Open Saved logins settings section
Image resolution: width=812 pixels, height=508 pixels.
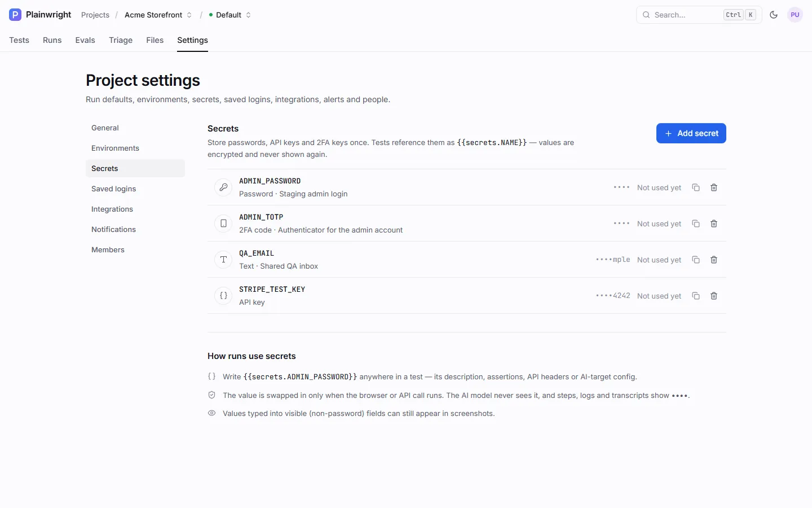pyautogui.click(x=135, y=189)
